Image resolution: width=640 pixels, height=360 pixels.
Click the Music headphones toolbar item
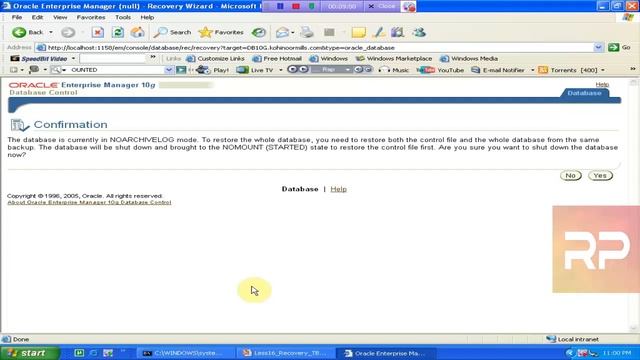[393, 70]
